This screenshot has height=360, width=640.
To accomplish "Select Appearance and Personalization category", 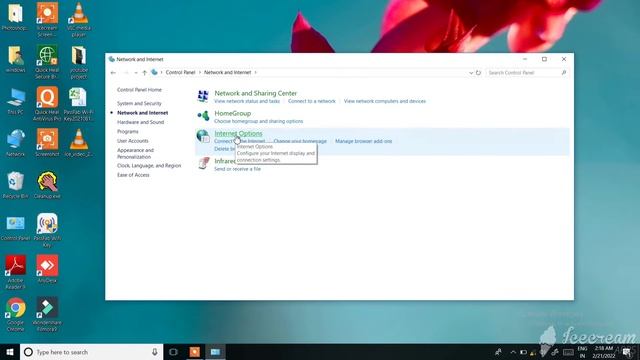I will click(x=136, y=153).
